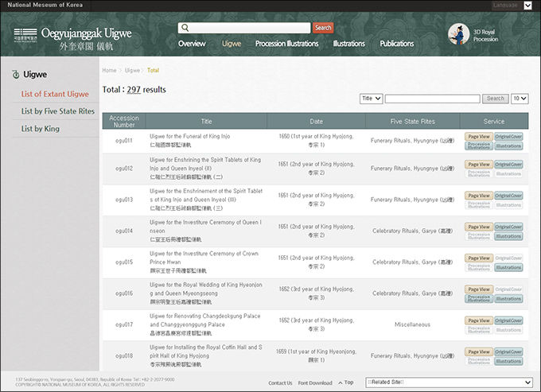Click Original Cover for ogu017
The width and height of the screenshot is (541, 392).
(x=508, y=320)
